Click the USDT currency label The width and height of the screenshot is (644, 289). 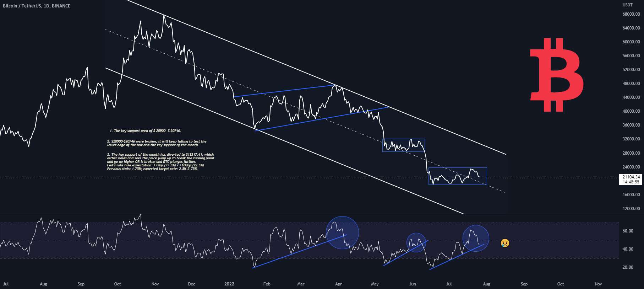[x=628, y=5]
